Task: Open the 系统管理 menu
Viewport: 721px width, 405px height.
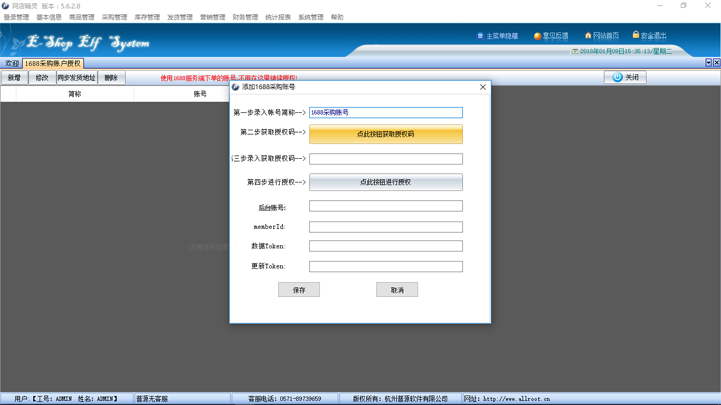Action: [311, 17]
